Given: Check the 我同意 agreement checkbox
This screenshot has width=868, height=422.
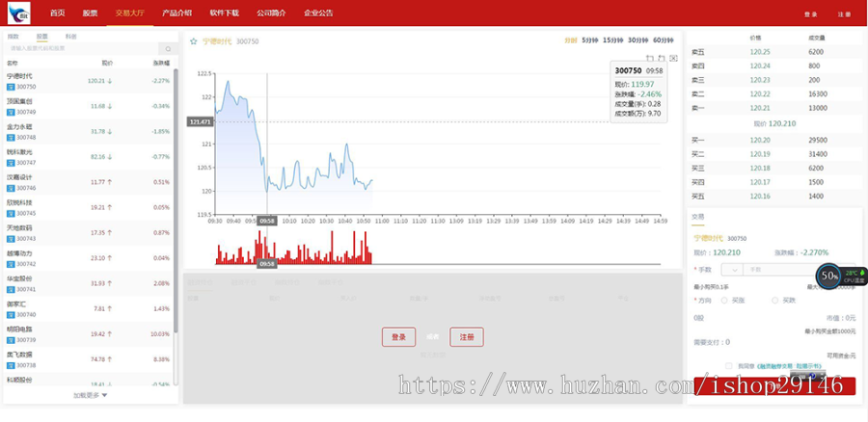Looking at the screenshot, I should (x=729, y=366).
